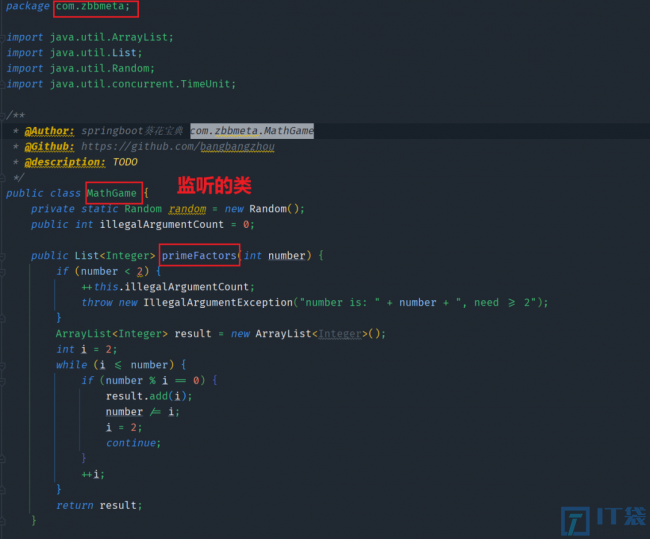The image size is (650, 539).
Task: Click the highlighted com.zbbmeta.MathGame text
Action: tap(252, 131)
